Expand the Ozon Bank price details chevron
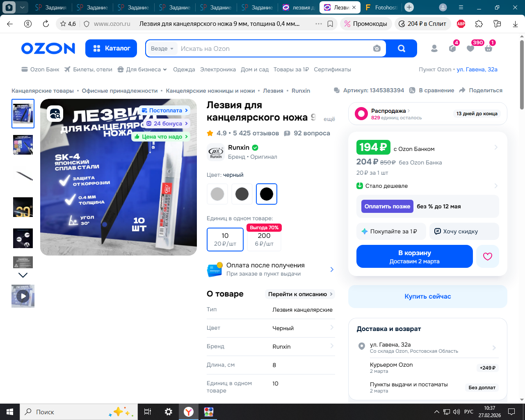Screen dimensions: 525x420 (x=496, y=147)
